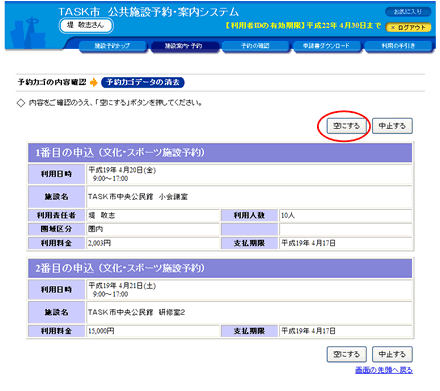Select the 申請書ダウンロード tab
Viewport: 440px width, 391px height.
pos(327,46)
